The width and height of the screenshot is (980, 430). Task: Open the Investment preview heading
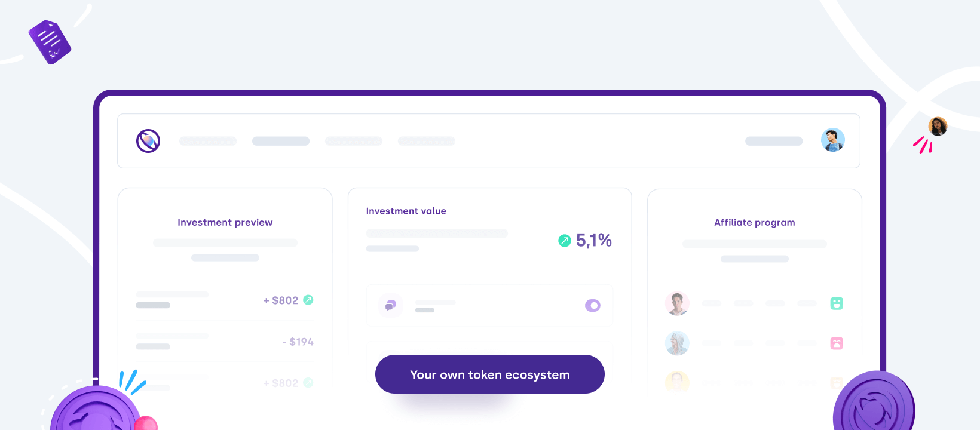click(x=225, y=222)
